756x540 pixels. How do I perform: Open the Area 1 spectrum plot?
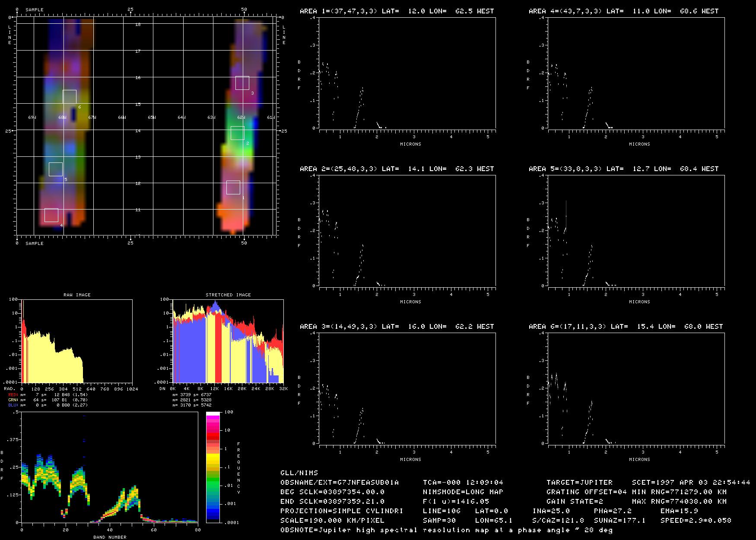coord(407,73)
